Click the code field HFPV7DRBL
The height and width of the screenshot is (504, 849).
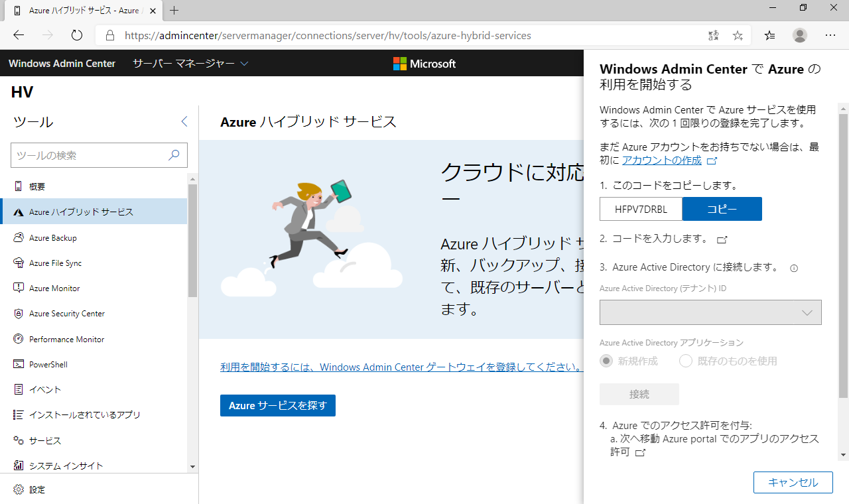(641, 209)
